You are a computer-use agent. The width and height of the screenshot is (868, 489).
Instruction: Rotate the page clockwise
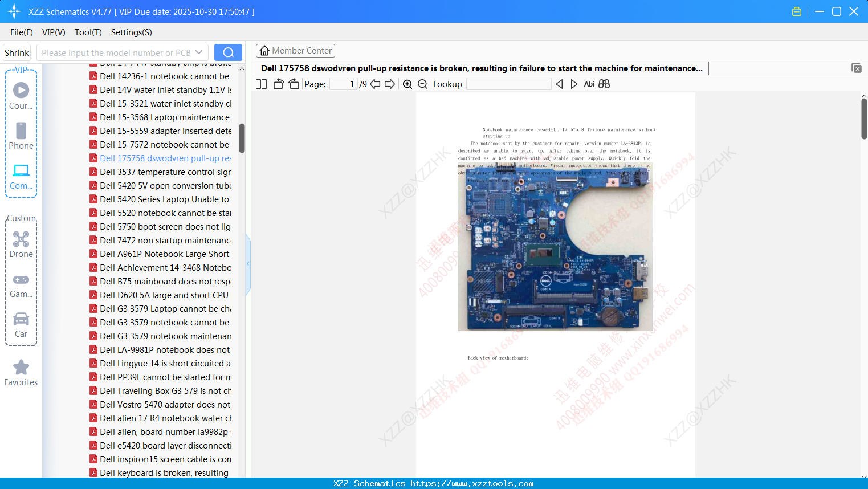[294, 84]
